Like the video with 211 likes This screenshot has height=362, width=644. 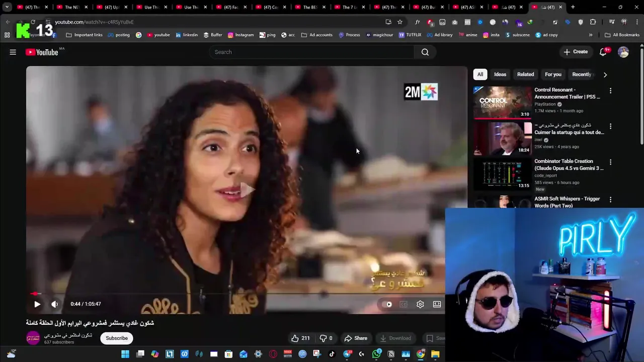(300, 338)
